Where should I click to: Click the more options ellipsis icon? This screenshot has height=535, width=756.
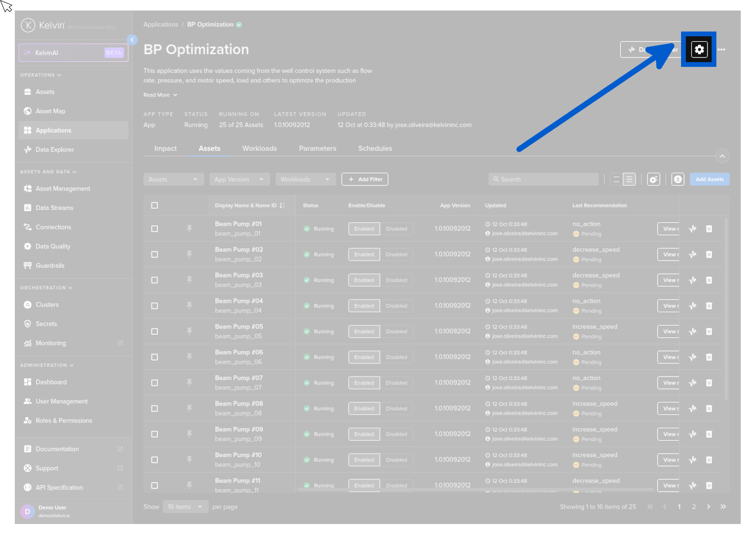pyautogui.click(x=721, y=50)
